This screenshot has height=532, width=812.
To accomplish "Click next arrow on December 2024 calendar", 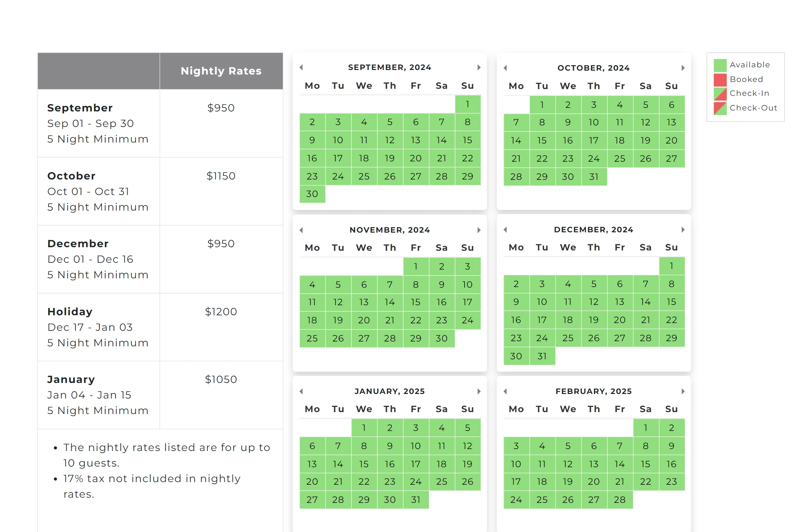I will [x=683, y=229].
